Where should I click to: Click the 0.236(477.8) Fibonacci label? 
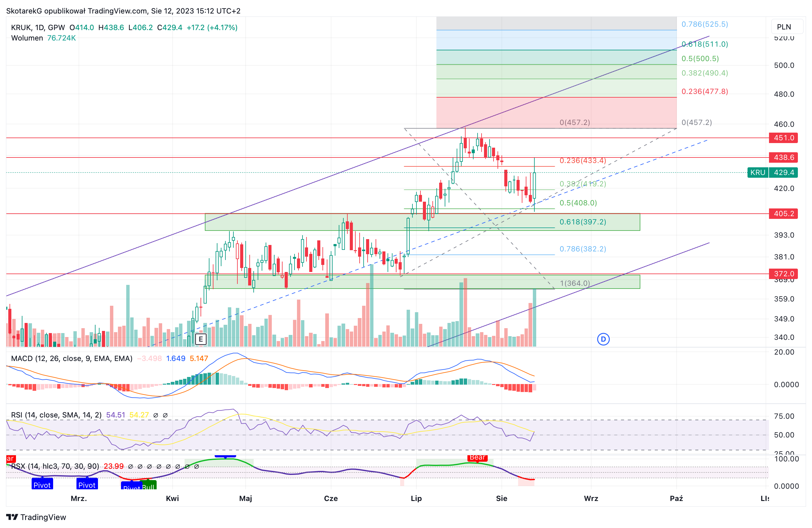coord(705,91)
